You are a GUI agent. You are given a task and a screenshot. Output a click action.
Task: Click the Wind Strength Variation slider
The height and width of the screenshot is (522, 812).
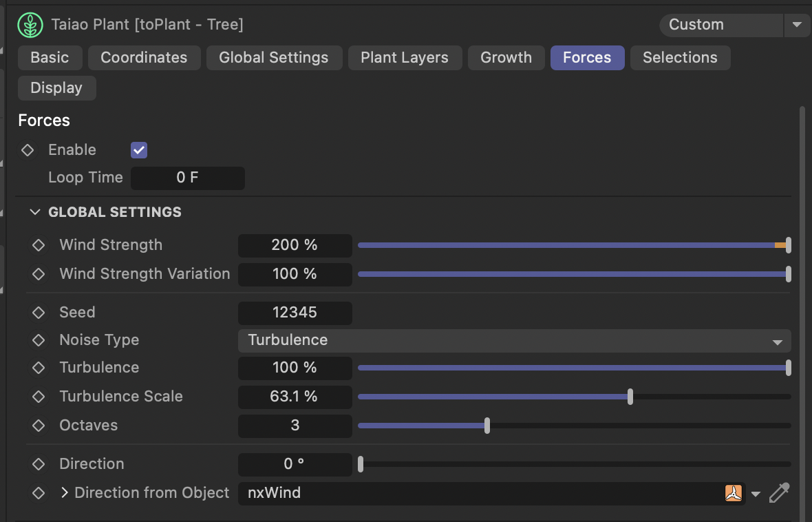575,274
